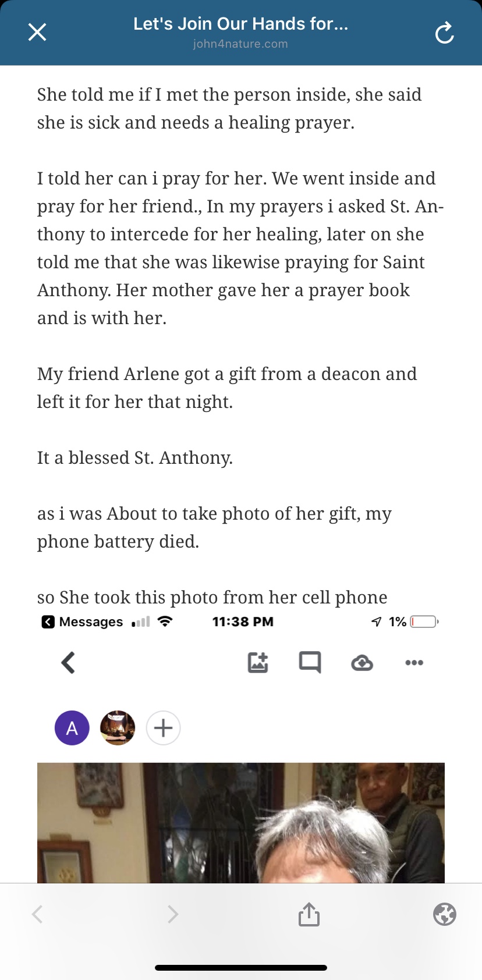Tap the round photo avatar

[118, 728]
